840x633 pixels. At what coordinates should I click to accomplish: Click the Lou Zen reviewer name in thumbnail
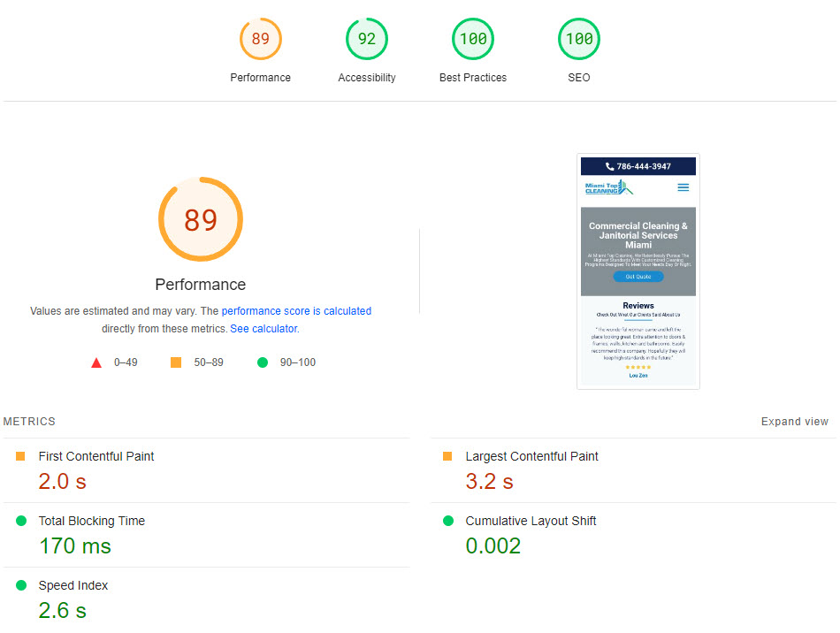pyautogui.click(x=638, y=376)
